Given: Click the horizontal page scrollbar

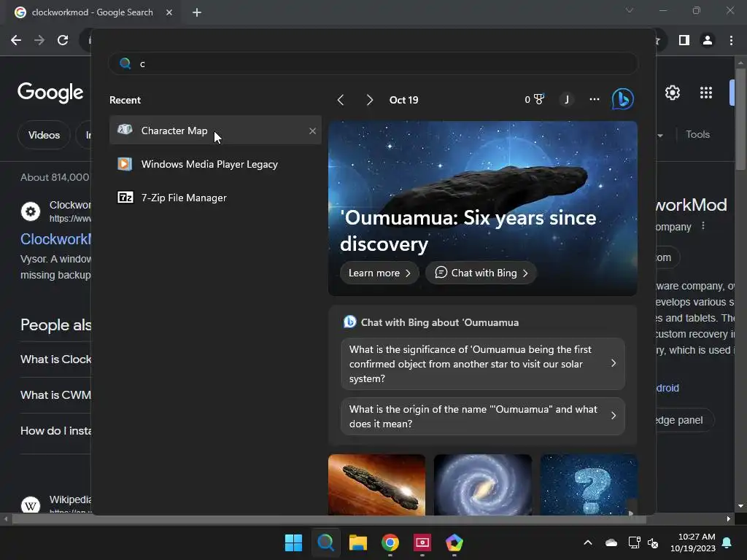Looking at the screenshot, I should coord(329,519).
